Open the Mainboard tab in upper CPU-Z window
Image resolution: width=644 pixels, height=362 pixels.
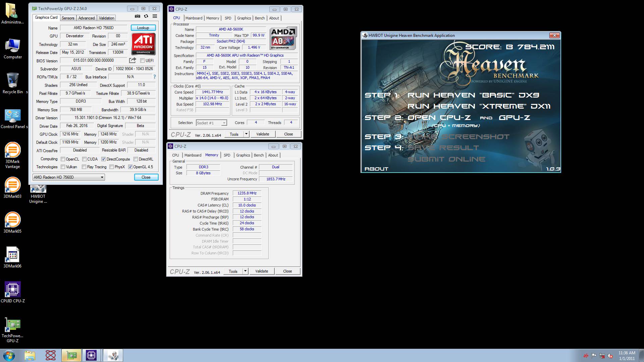coord(194,18)
